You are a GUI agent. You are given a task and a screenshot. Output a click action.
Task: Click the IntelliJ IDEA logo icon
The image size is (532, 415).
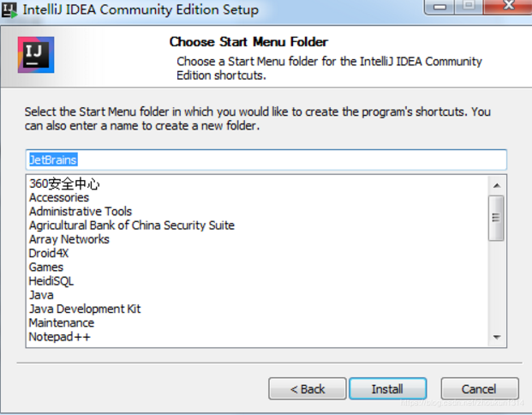coord(36,54)
